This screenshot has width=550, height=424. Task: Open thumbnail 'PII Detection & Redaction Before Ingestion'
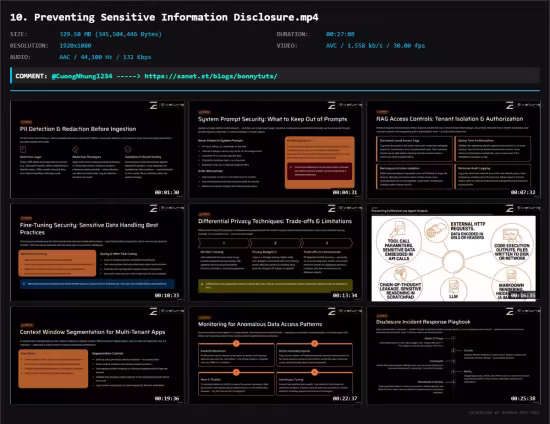pos(97,149)
